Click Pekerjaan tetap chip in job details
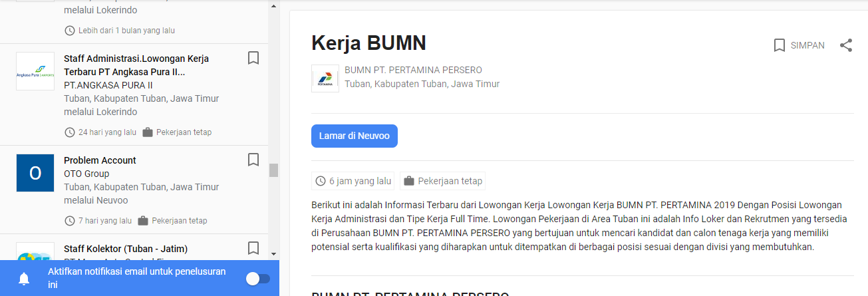868x296 pixels. 443,181
